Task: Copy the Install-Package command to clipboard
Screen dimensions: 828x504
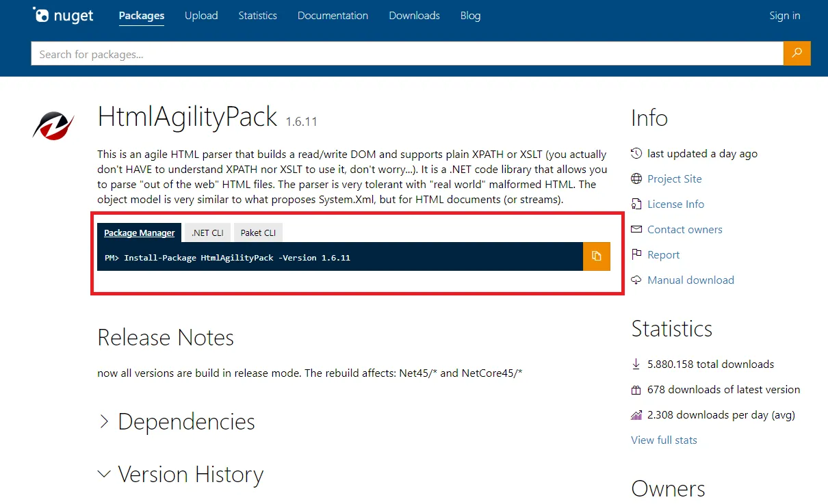Action: tap(596, 256)
